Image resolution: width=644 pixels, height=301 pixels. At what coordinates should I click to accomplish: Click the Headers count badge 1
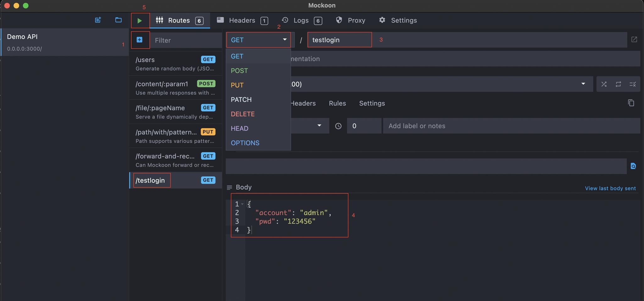pos(264,21)
